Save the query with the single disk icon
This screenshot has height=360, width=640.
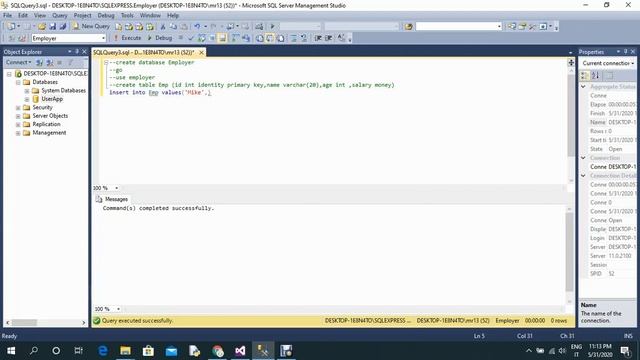click(52, 26)
